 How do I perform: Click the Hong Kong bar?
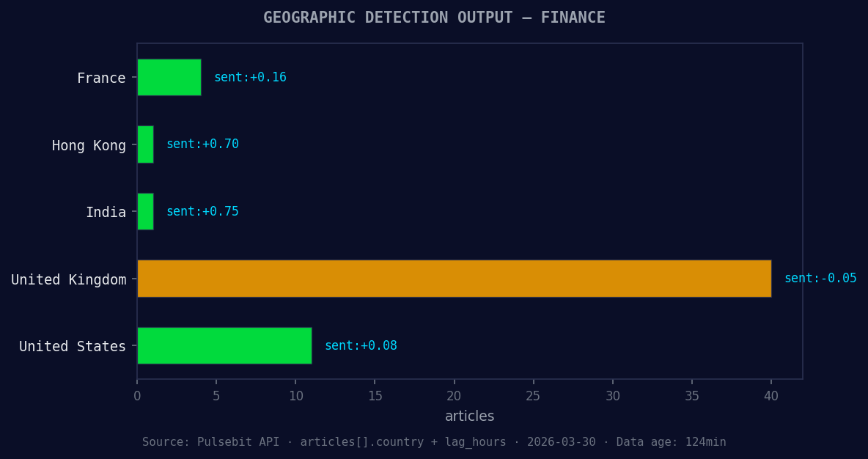tap(144, 144)
